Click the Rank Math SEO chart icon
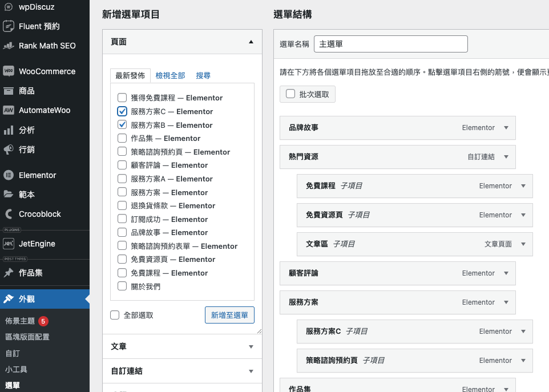The width and height of the screenshot is (549, 392). pyautogui.click(x=9, y=46)
